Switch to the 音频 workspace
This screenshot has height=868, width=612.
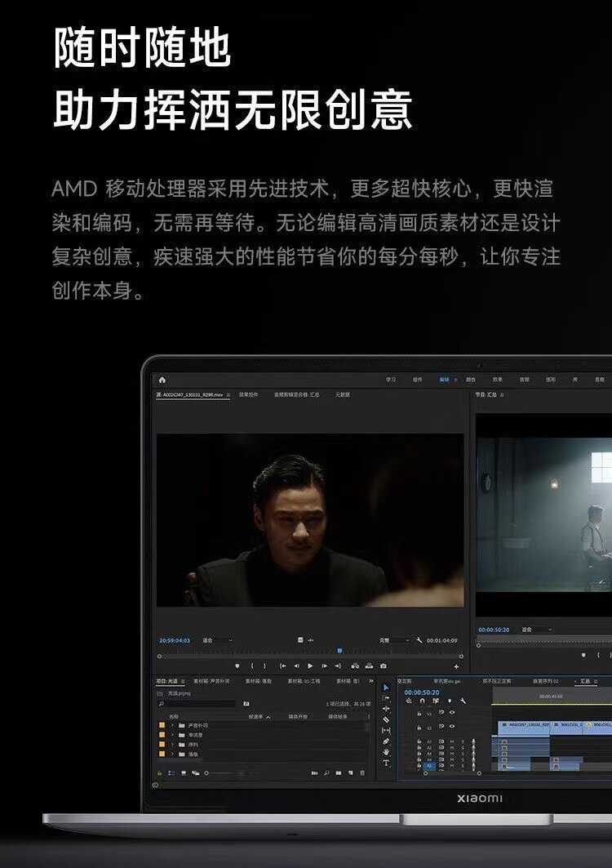click(x=524, y=379)
